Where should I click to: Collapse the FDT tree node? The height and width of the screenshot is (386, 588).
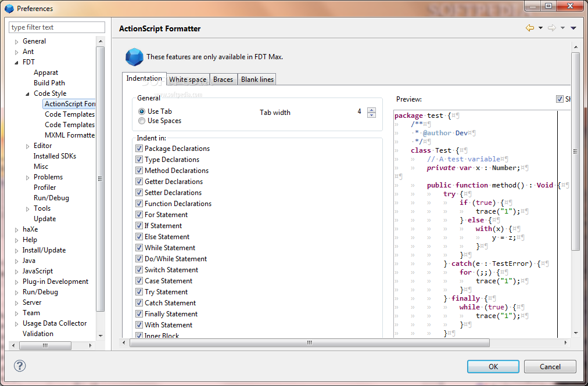[x=16, y=63]
